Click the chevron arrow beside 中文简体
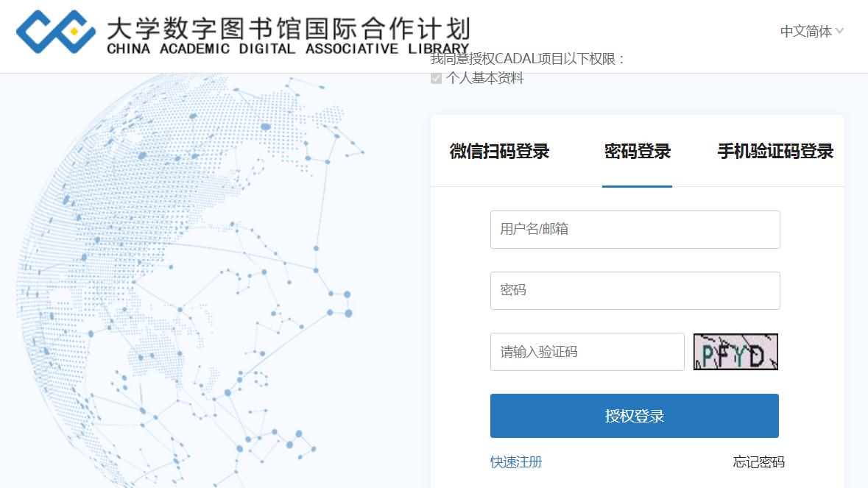 (x=840, y=31)
